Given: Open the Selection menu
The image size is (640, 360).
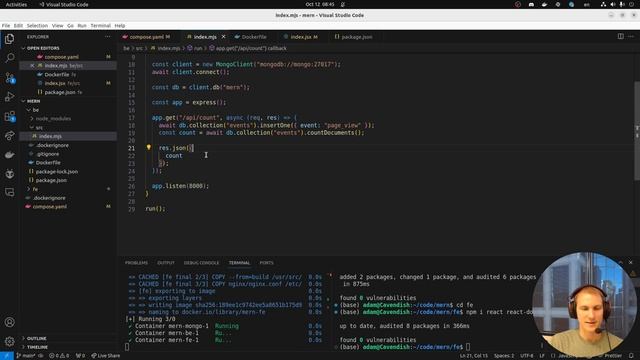Looking at the screenshot, I should pos(37,25).
